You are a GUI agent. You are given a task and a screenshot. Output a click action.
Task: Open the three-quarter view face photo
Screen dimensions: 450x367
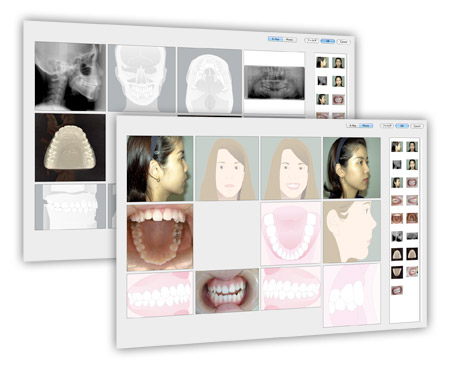pos(352,168)
